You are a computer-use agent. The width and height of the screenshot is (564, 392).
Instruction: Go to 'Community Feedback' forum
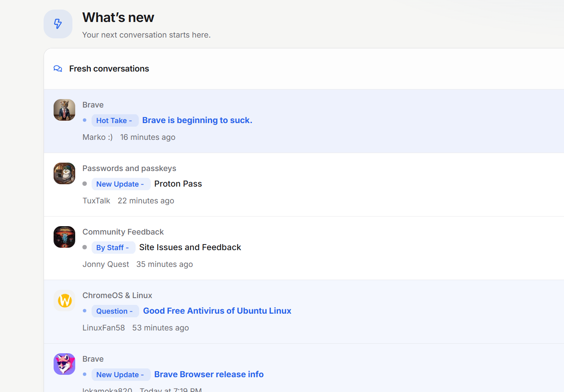click(x=123, y=232)
